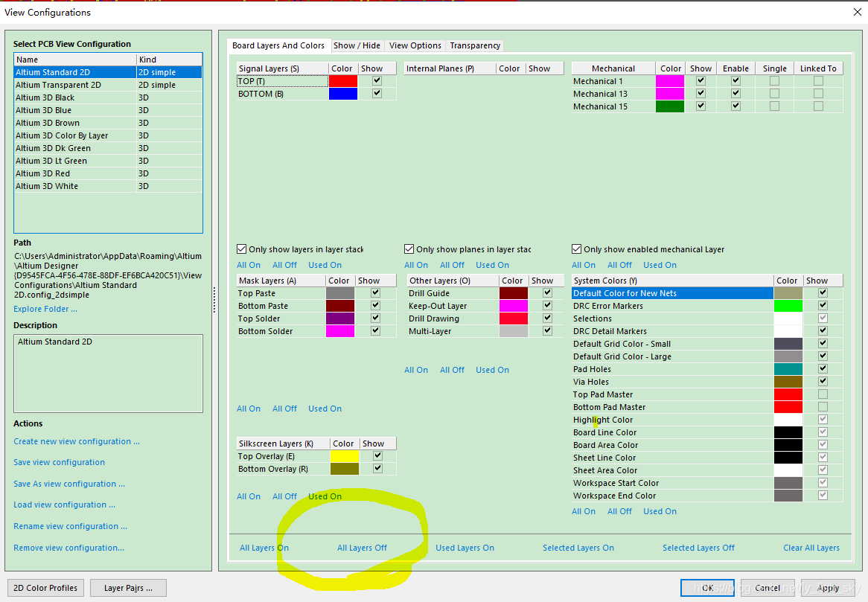
Task: Toggle Show checkbox for Keep-Out Layer
Action: click(x=547, y=305)
